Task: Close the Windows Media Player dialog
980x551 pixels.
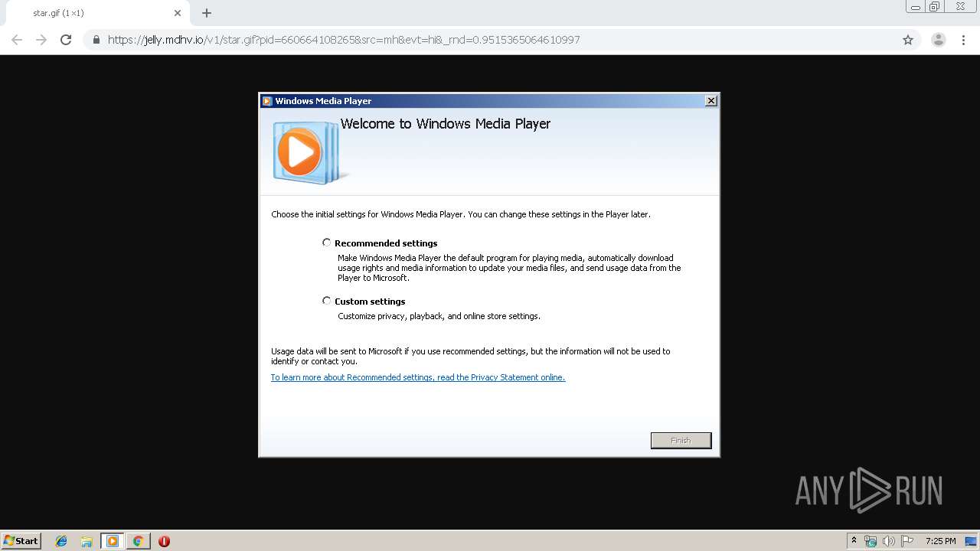Action: coord(710,101)
